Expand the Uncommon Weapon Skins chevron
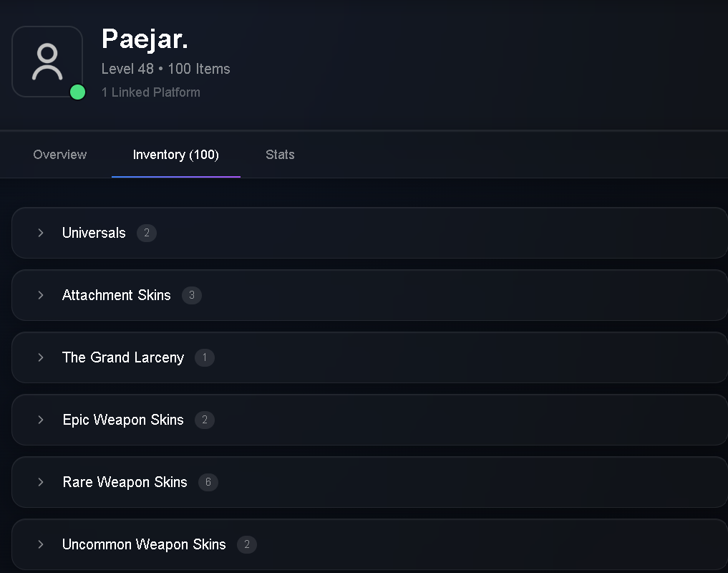This screenshot has height=573, width=728. [41, 544]
